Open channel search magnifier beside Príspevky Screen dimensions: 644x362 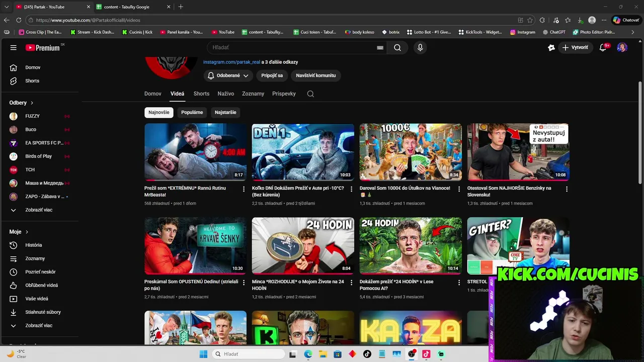[310, 94]
